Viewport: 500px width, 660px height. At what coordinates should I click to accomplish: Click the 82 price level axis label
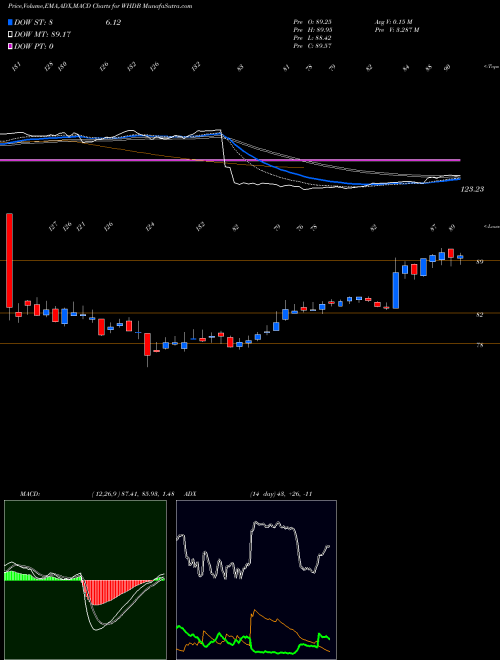[479, 314]
